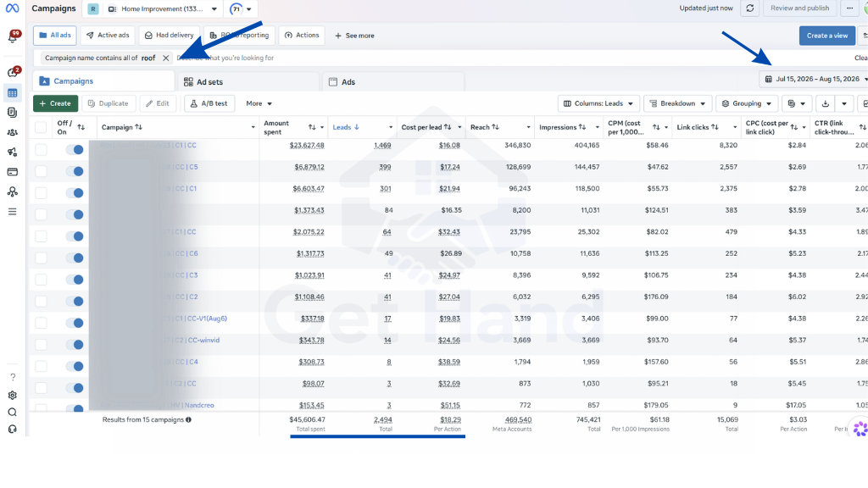Click Create a view button
This screenshot has width=868, height=488.
coord(827,36)
